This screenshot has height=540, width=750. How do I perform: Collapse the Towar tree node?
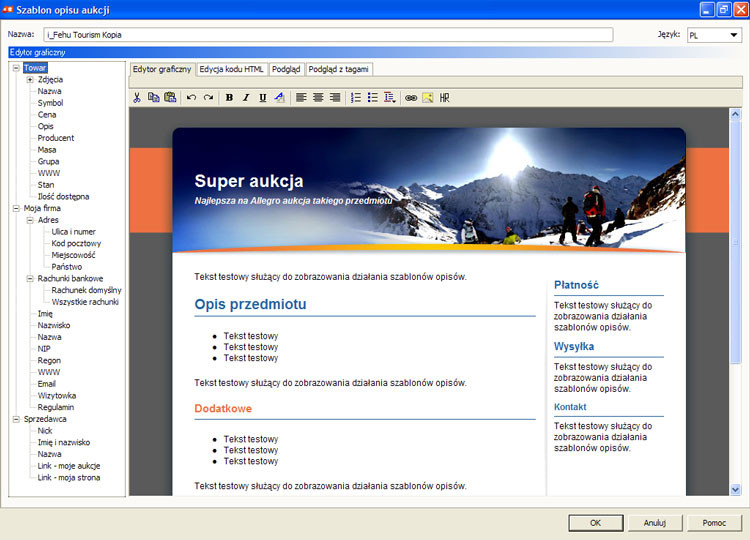[x=16, y=68]
